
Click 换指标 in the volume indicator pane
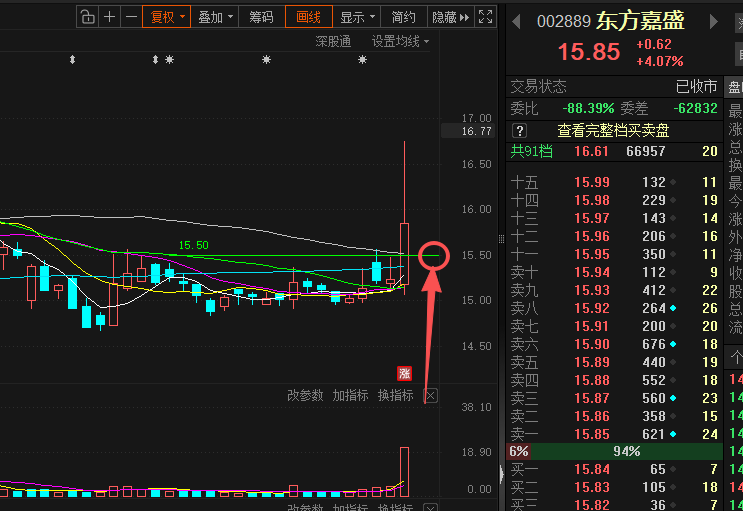pyautogui.click(x=396, y=395)
